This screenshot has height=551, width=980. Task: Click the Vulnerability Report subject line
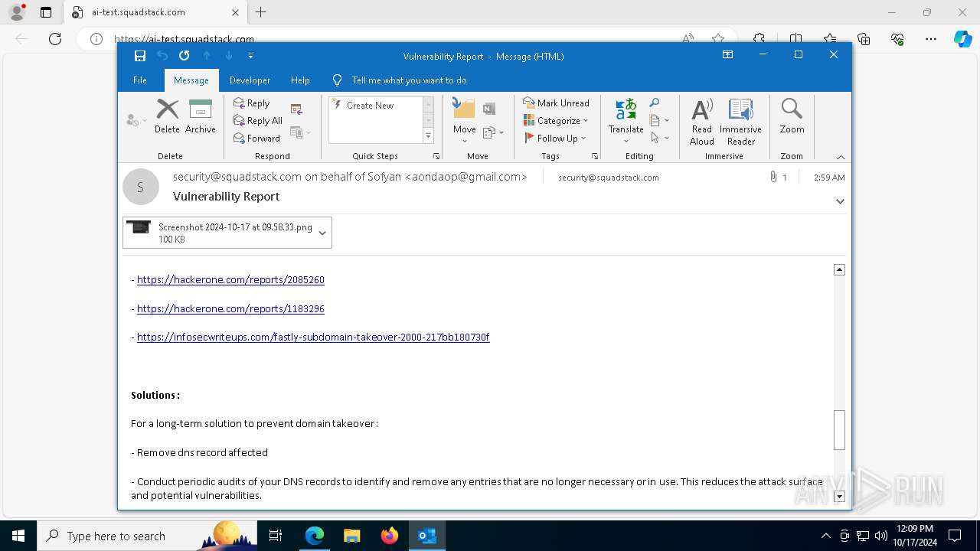[227, 197]
